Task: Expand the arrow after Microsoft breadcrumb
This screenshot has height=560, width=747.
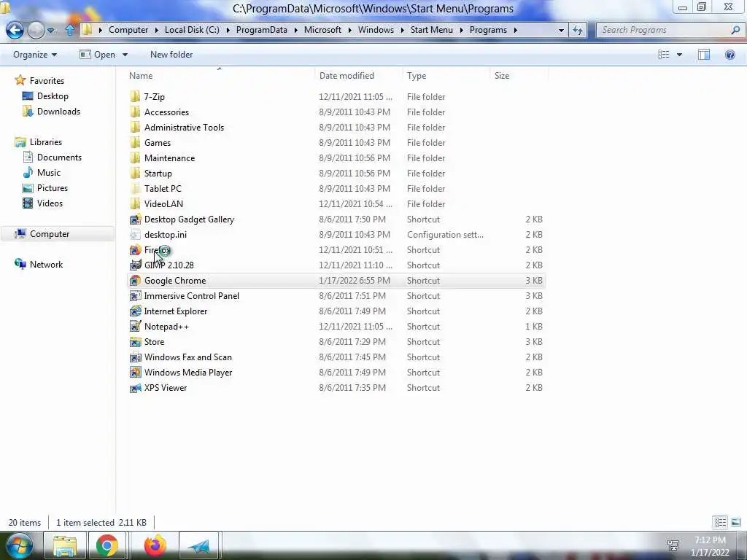Action: coord(349,30)
